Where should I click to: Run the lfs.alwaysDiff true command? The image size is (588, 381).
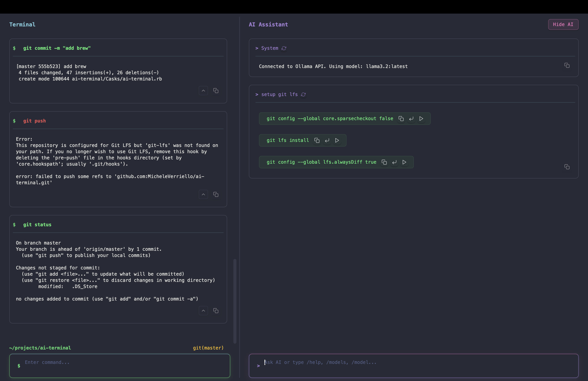click(x=404, y=162)
